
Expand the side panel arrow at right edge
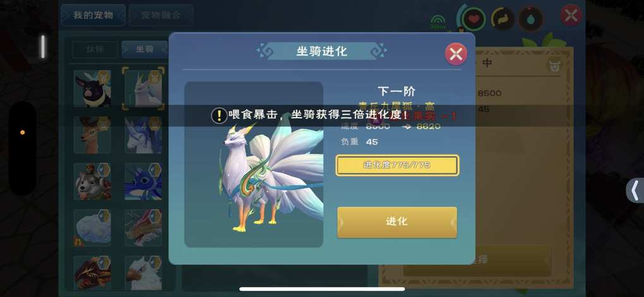pyautogui.click(x=635, y=191)
